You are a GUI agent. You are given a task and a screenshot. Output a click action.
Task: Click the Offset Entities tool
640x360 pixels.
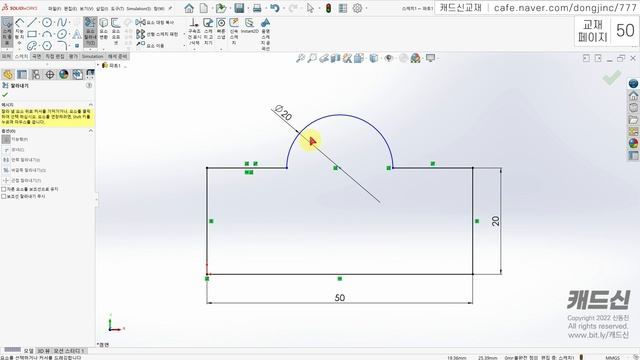[116, 31]
